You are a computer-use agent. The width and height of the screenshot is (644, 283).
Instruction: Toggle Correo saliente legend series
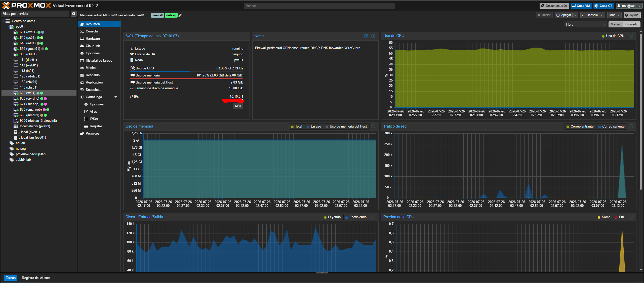coord(612,126)
